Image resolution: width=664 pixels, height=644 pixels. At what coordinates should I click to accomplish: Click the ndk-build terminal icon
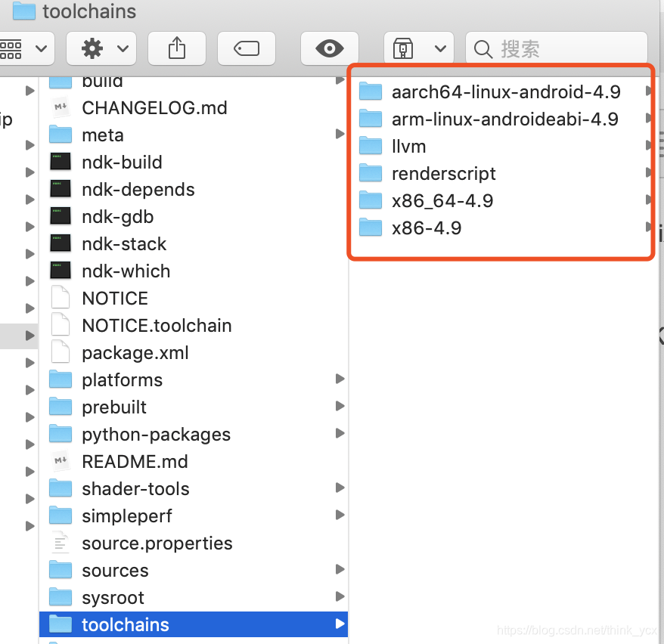[x=61, y=162]
